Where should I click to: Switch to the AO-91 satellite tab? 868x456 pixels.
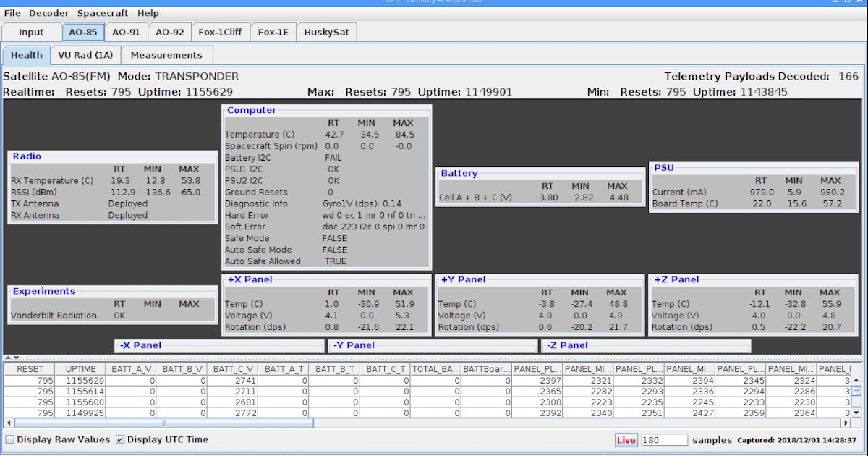(125, 32)
